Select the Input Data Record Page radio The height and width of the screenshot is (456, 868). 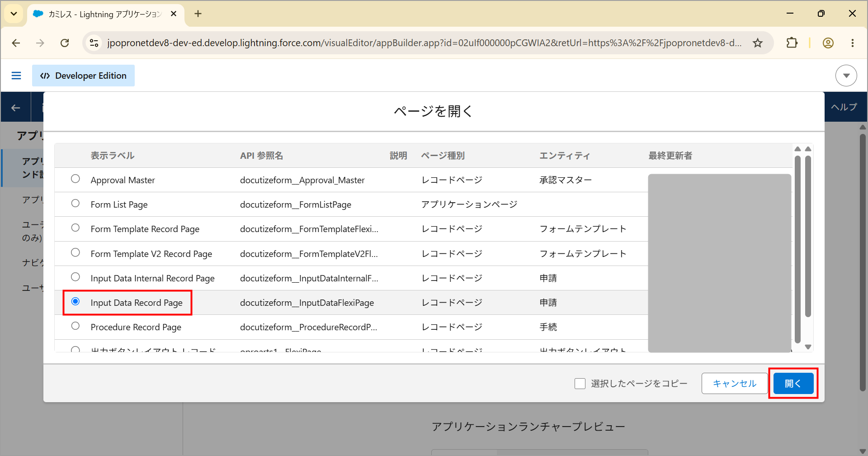point(75,301)
